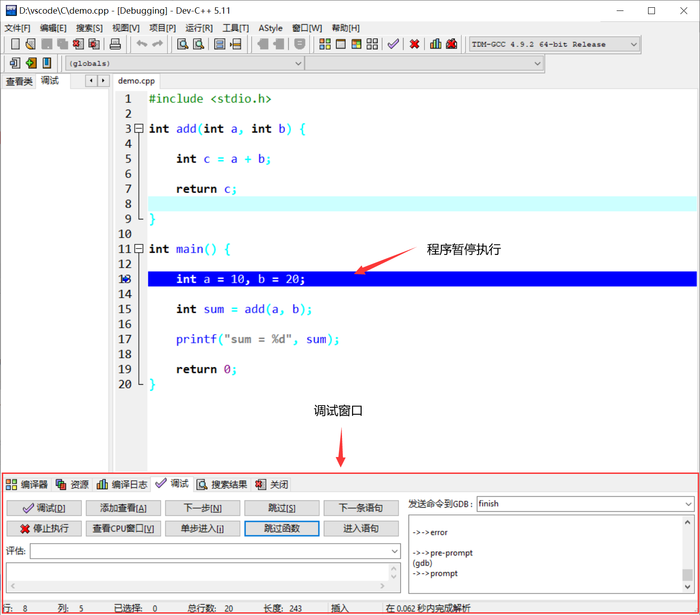700x615 pixels.
Task: Click the green plus icon in second toolbar
Action: click(31, 63)
